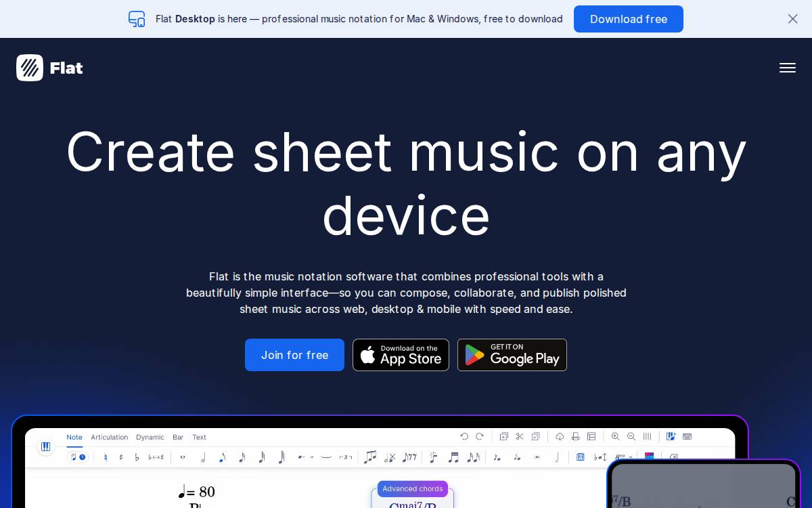
Task: Click the keyboard shortcuts icon
Action: 687,437
